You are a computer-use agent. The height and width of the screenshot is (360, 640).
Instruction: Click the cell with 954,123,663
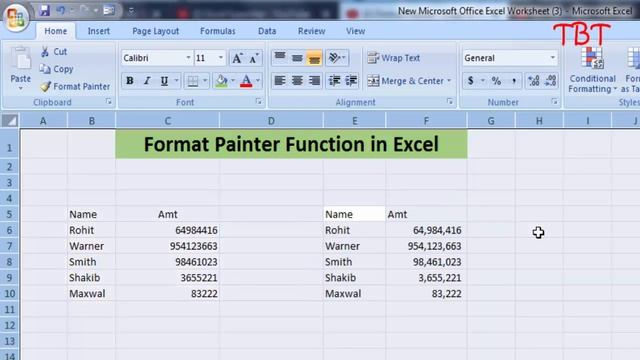point(426,246)
